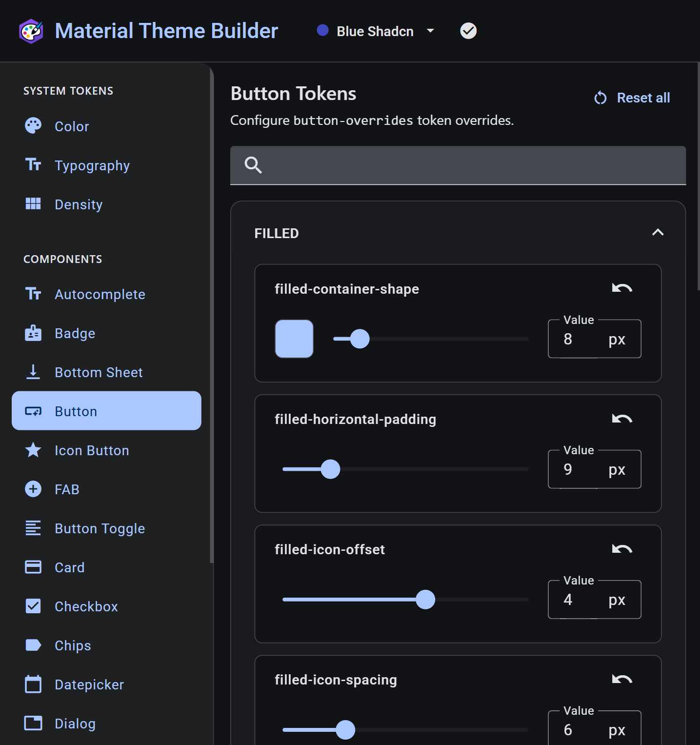Click the filled-container-shape value field showing 8
This screenshot has width=700, height=745.
click(x=594, y=339)
